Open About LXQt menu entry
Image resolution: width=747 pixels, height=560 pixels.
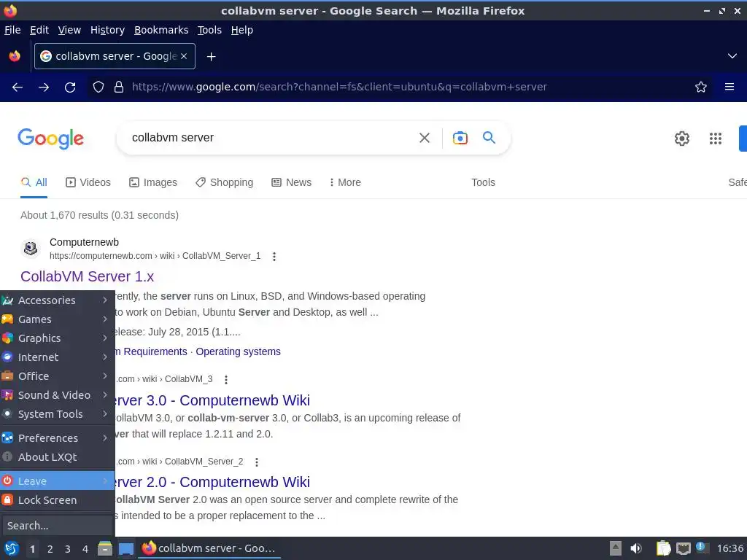tap(57, 458)
